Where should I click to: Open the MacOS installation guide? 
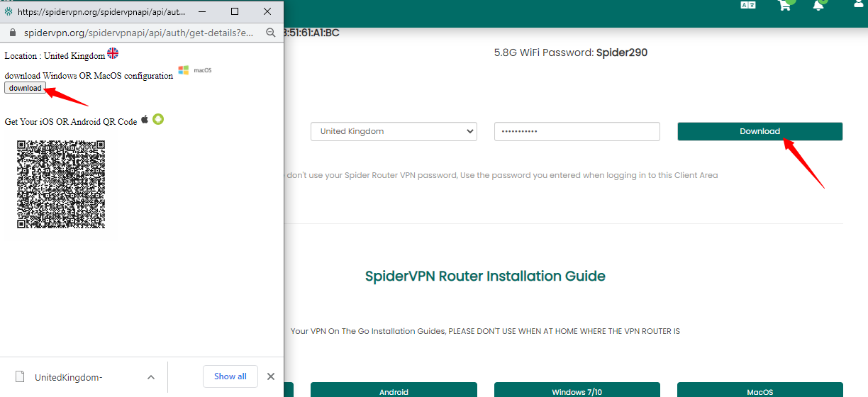coord(760,391)
